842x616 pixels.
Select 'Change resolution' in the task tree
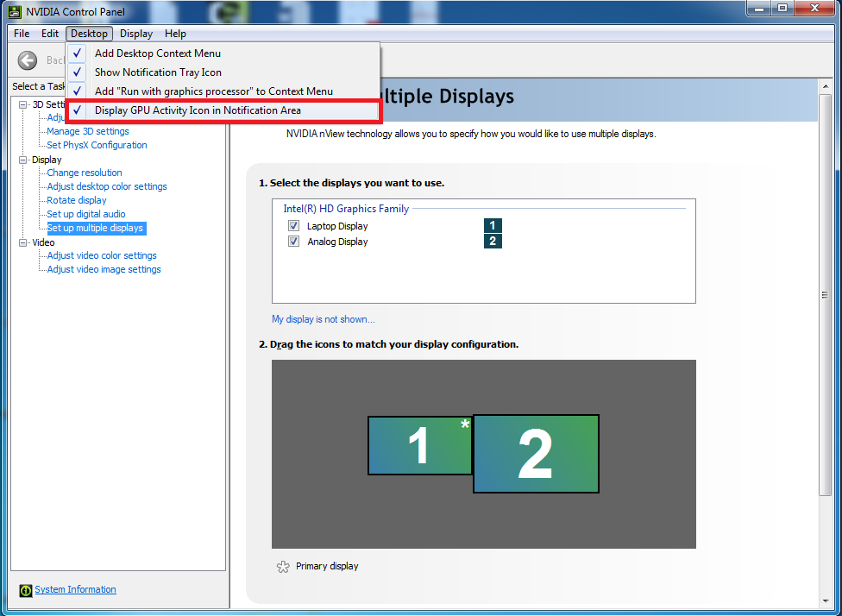(x=84, y=173)
